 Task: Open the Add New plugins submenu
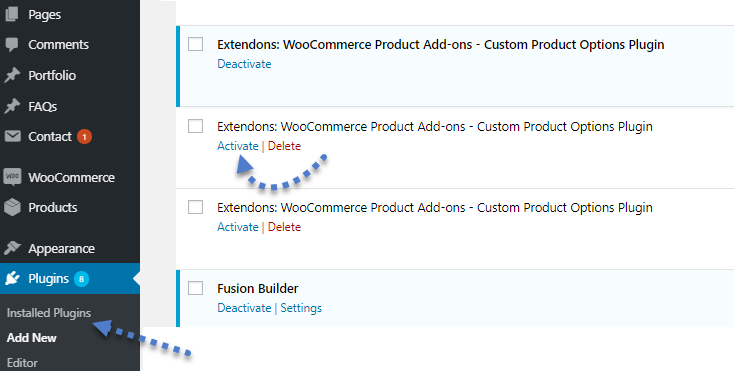click(32, 338)
